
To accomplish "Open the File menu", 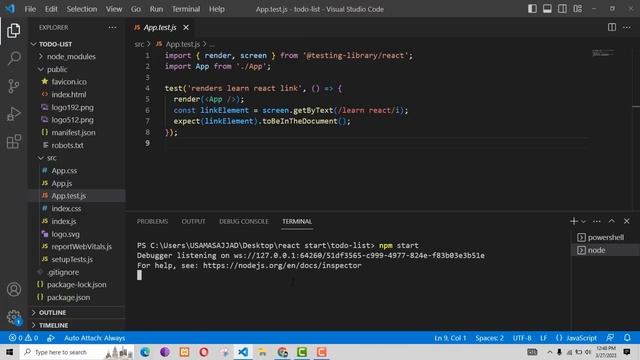I will coord(30,9).
